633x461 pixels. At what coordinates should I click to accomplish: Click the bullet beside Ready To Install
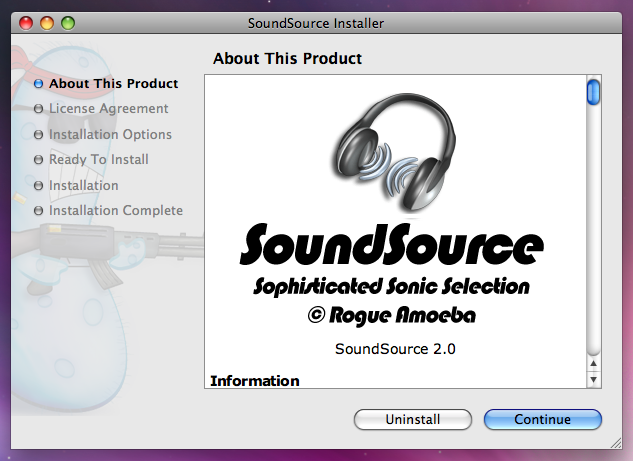[38, 160]
